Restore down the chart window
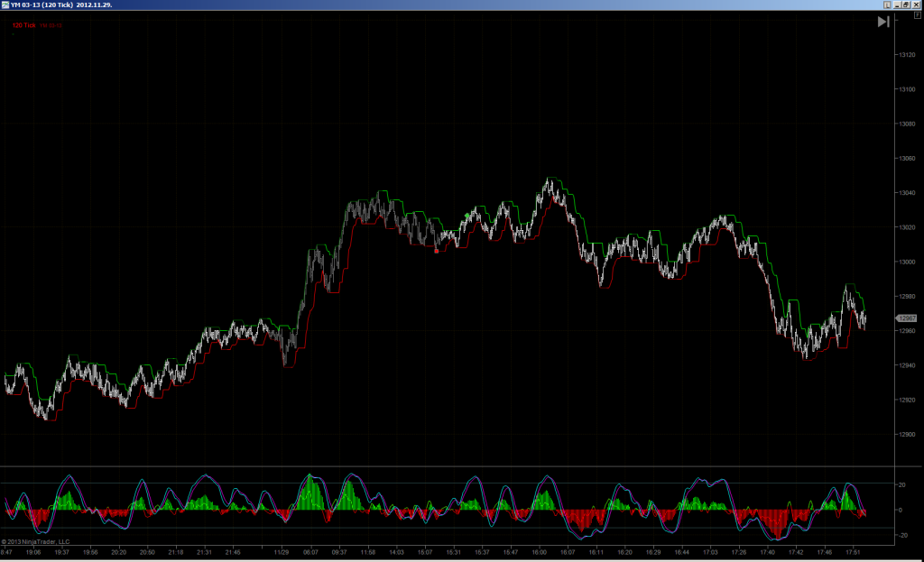This screenshot has width=924, height=562. click(906, 5)
